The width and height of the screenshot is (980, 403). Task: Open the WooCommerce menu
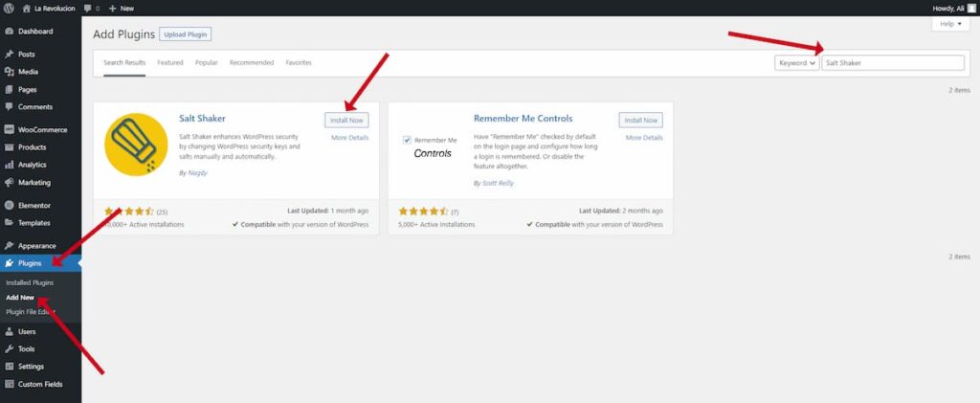pos(40,130)
